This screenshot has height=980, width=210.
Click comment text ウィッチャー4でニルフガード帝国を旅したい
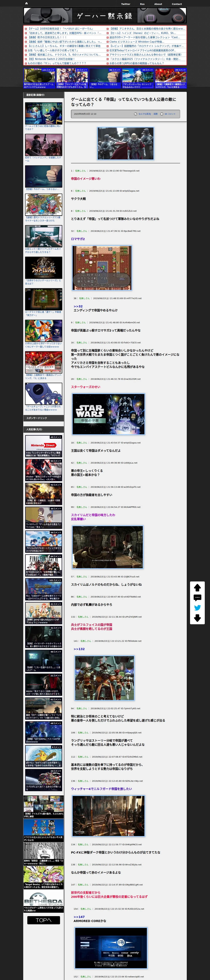tap(101, 789)
